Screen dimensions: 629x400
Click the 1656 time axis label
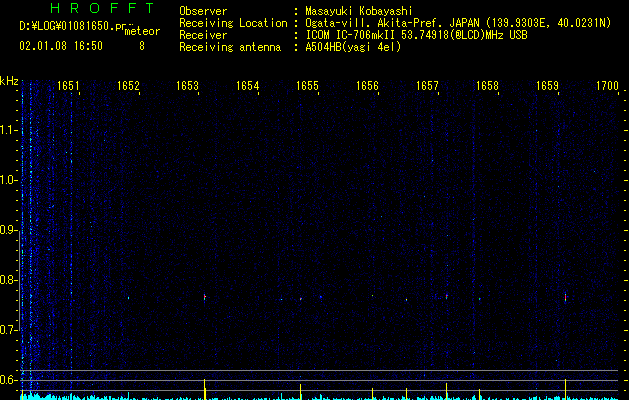click(367, 86)
